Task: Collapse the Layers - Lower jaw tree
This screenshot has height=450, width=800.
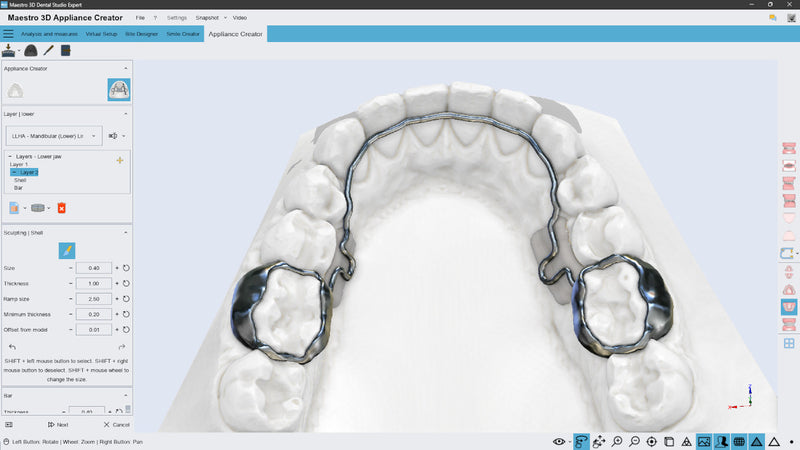Action: [9, 156]
